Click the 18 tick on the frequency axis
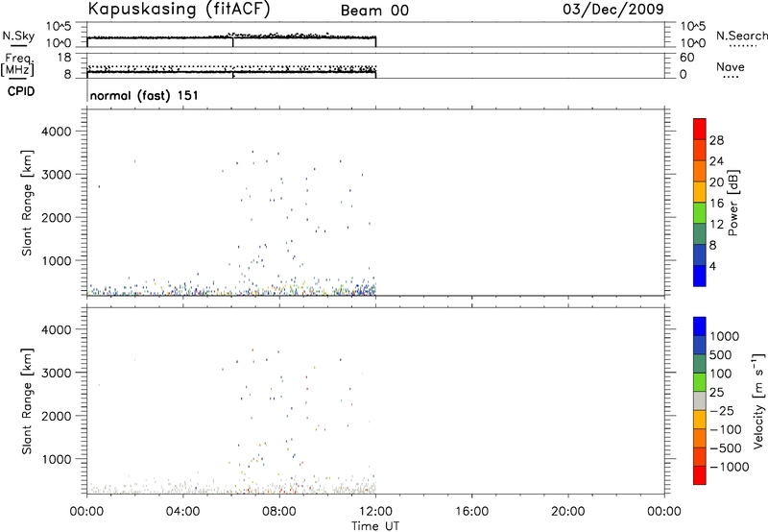 click(x=64, y=58)
